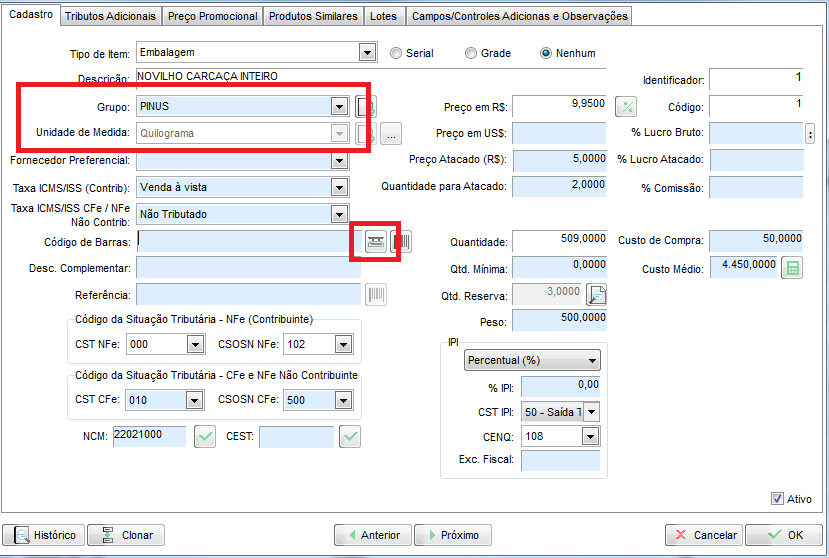The height and width of the screenshot is (558, 829).
Task: Select the Serial radio button
Action: (397, 53)
